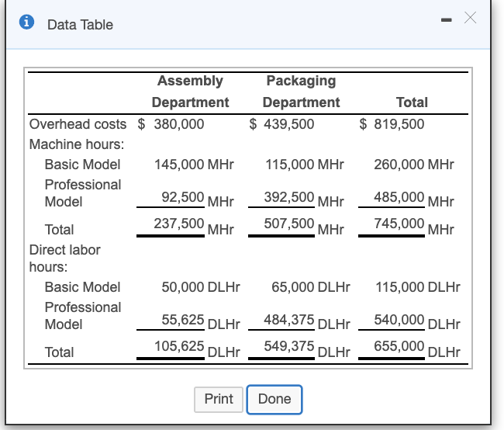Select the Packaging Department column header
The width and height of the screenshot is (504, 430).
tap(301, 92)
